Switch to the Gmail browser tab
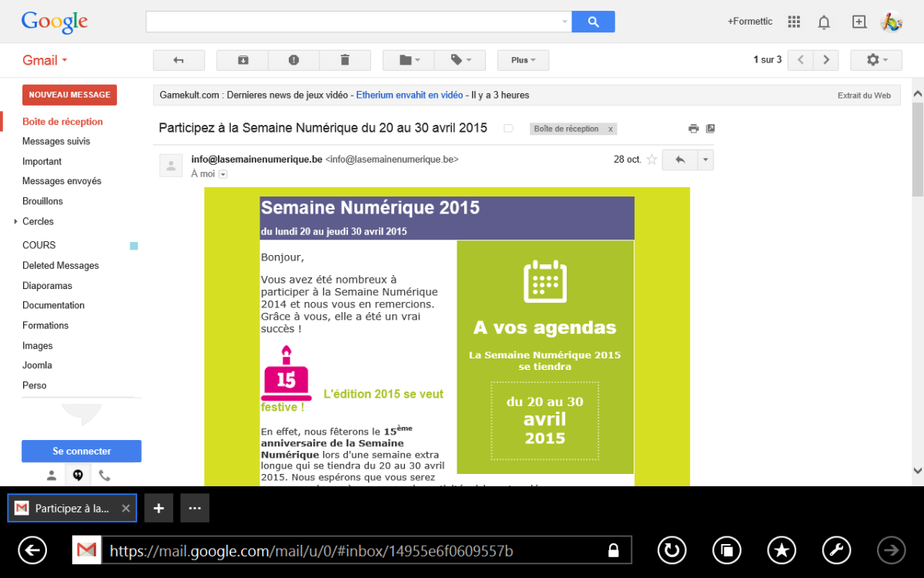 pyautogui.click(x=72, y=509)
